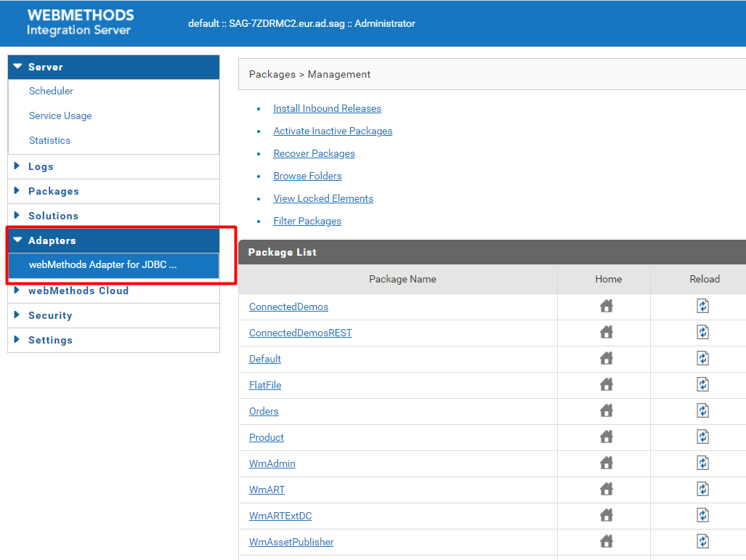Click webMethods Integration Server logo
The image size is (746, 560).
[x=81, y=23]
